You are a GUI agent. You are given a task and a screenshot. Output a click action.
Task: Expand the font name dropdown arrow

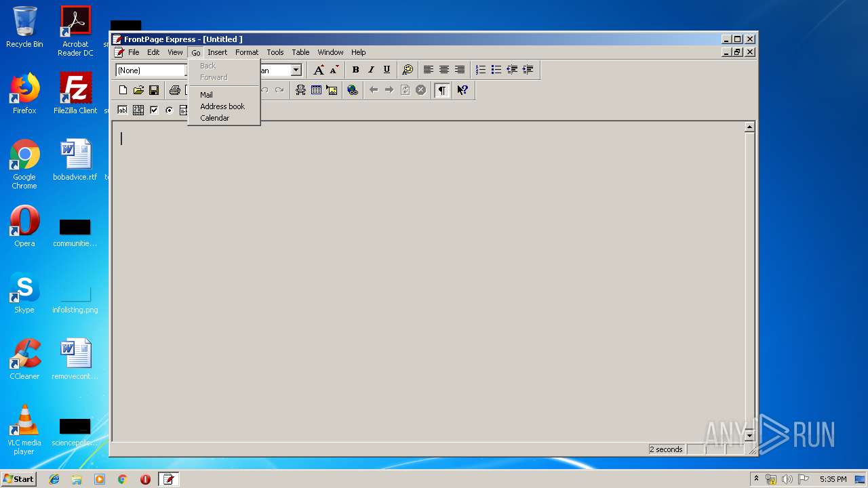[296, 70]
